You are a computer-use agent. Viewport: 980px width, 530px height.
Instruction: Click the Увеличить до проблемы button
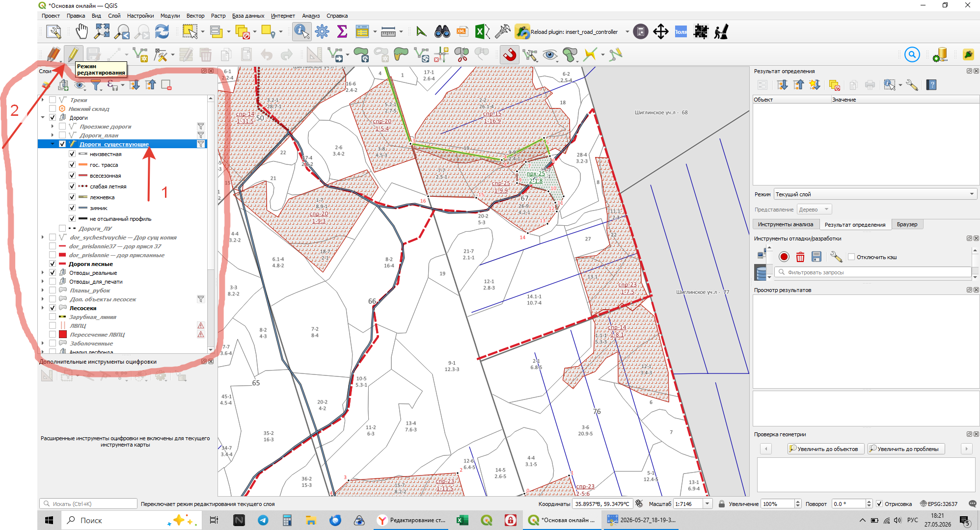(906, 449)
